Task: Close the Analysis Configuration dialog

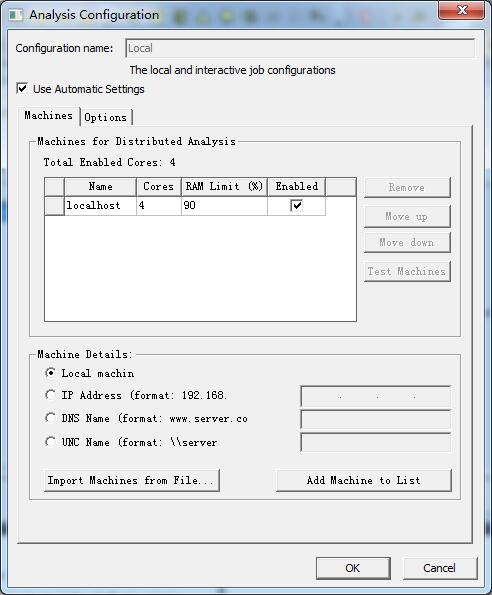Action: click(461, 9)
